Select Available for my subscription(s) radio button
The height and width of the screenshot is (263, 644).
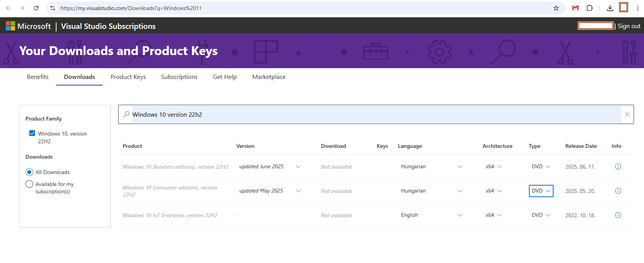click(x=29, y=184)
